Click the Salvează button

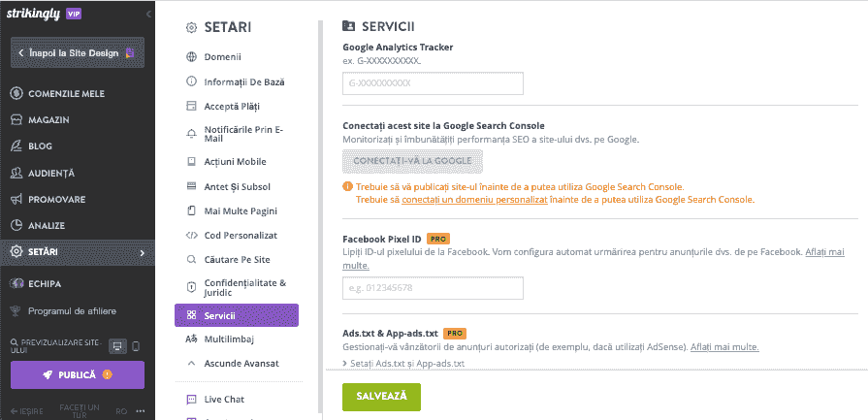[x=381, y=397]
